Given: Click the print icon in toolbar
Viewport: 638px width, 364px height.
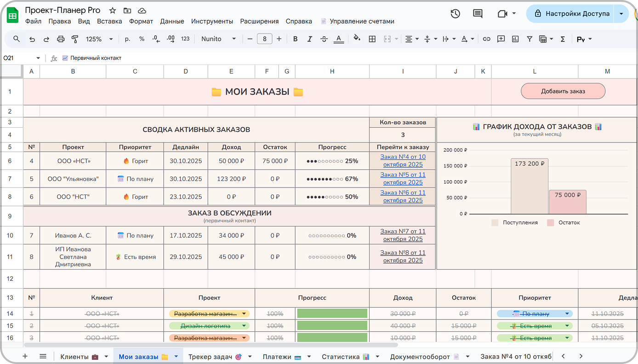Looking at the screenshot, I should point(61,39).
